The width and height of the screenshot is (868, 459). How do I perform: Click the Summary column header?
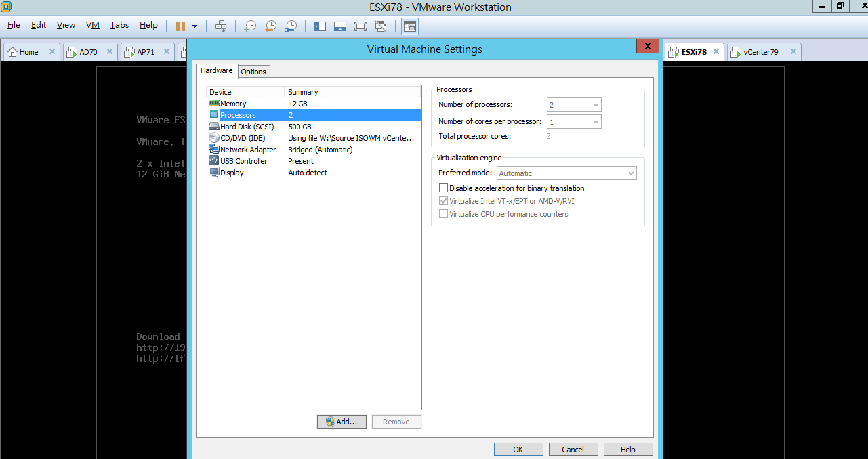click(353, 92)
